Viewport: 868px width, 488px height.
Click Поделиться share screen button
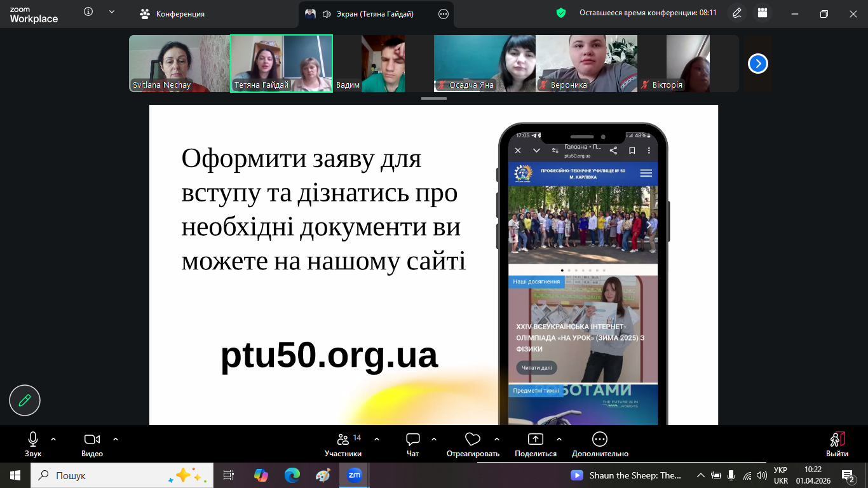click(x=535, y=444)
